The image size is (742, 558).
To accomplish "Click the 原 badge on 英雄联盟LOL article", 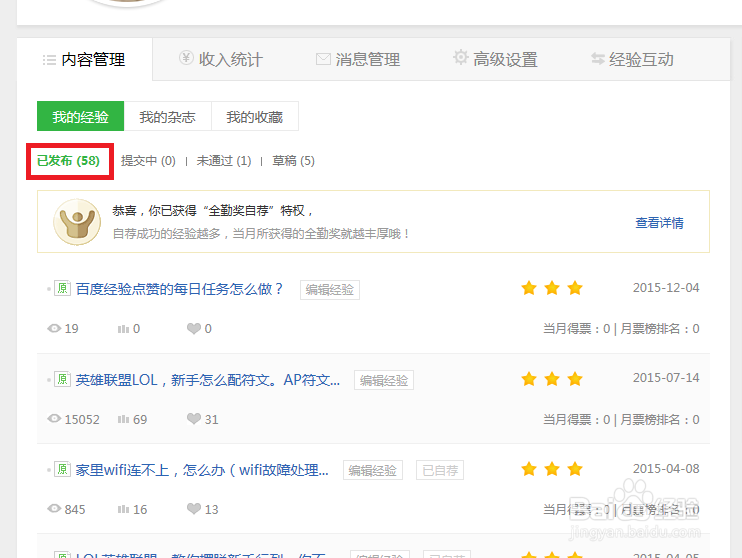I will click(x=62, y=379).
